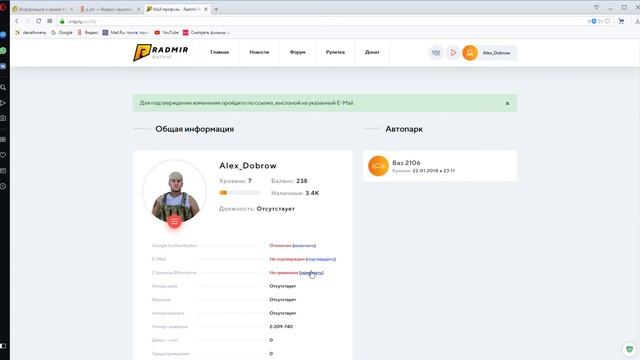Open Messenger in Opera sidebar

[3, 35]
